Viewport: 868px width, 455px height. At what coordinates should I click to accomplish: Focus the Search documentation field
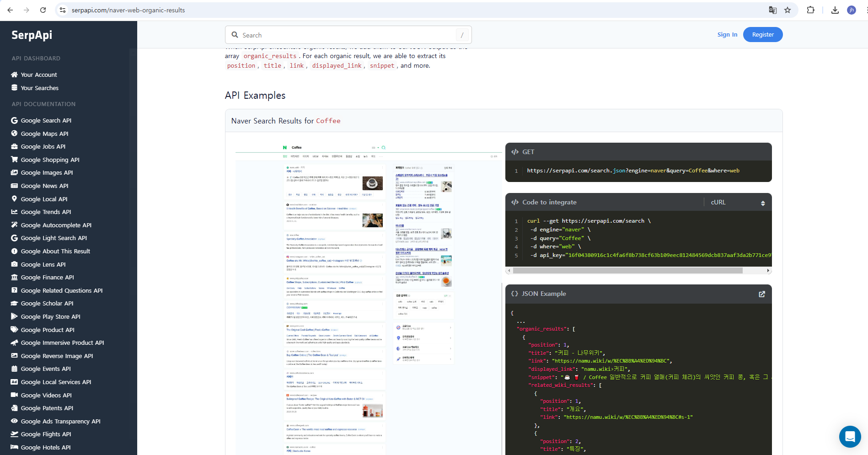(x=348, y=35)
